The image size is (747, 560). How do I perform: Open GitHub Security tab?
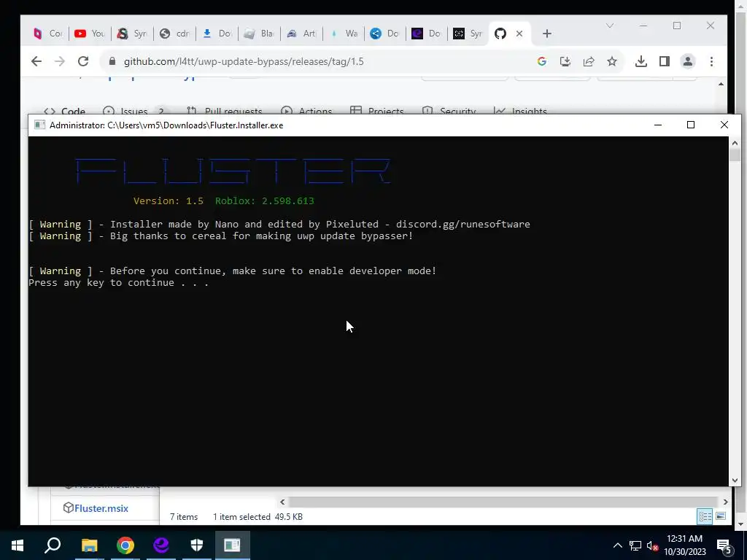449,111
